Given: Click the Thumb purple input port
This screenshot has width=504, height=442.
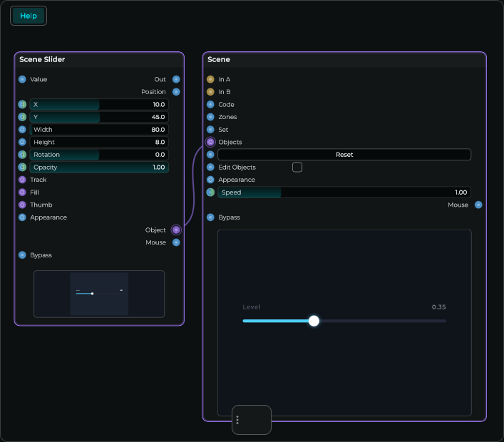Looking at the screenshot, I should [22, 205].
